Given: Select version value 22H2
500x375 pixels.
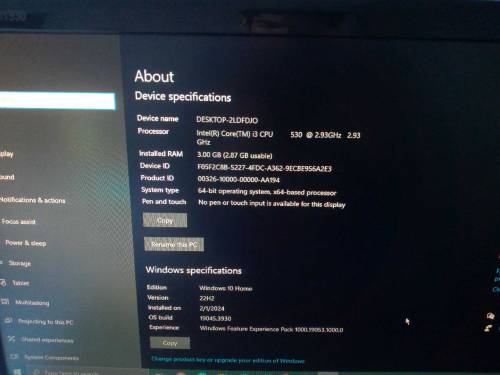Looking at the screenshot, I should [x=207, y=298].
